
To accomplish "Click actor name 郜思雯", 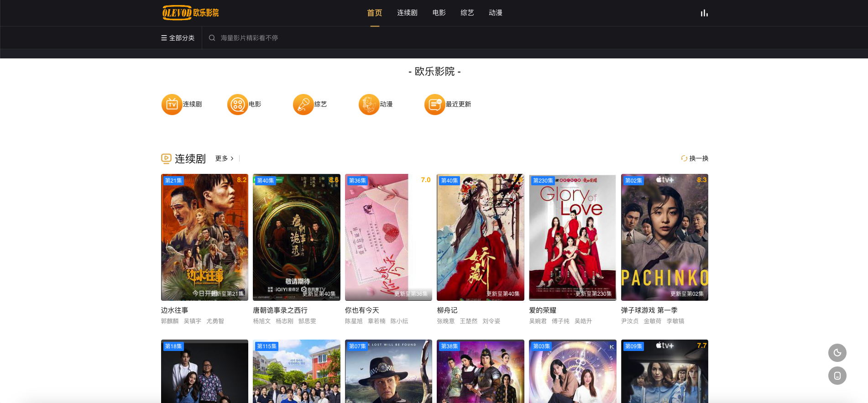I will (x=307, y=321).
